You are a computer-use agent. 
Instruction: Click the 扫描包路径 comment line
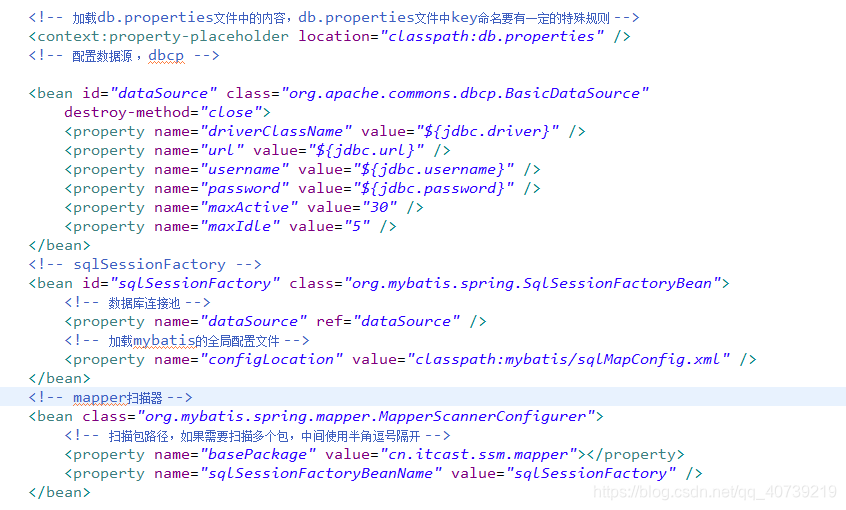(257, 436)
